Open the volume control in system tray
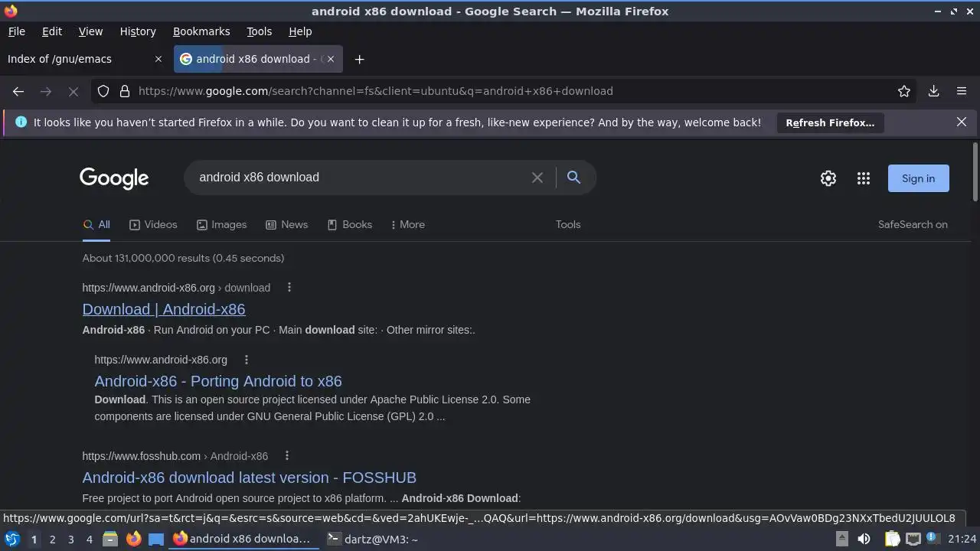 (x=864, y=539)
